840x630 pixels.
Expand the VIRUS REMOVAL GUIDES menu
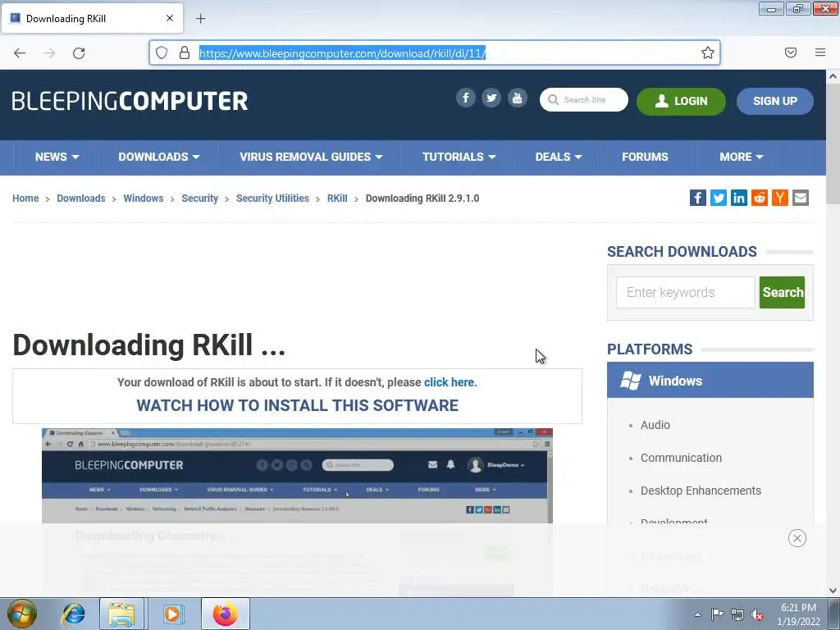pos(311,157)
